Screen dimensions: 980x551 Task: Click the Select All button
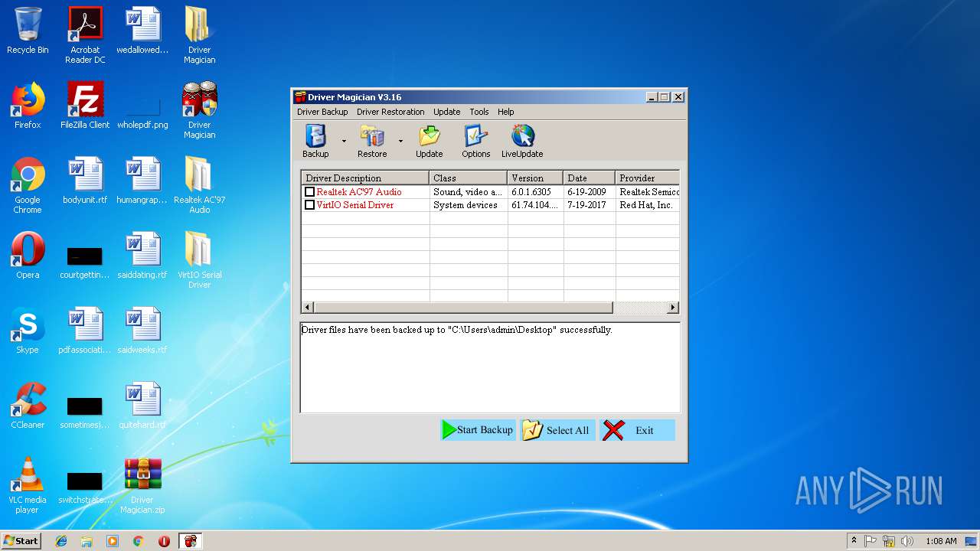tap(557, 430)
